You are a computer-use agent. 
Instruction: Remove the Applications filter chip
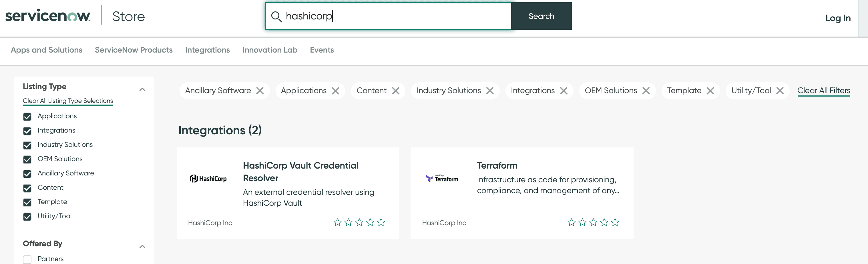tap(336, 90)
